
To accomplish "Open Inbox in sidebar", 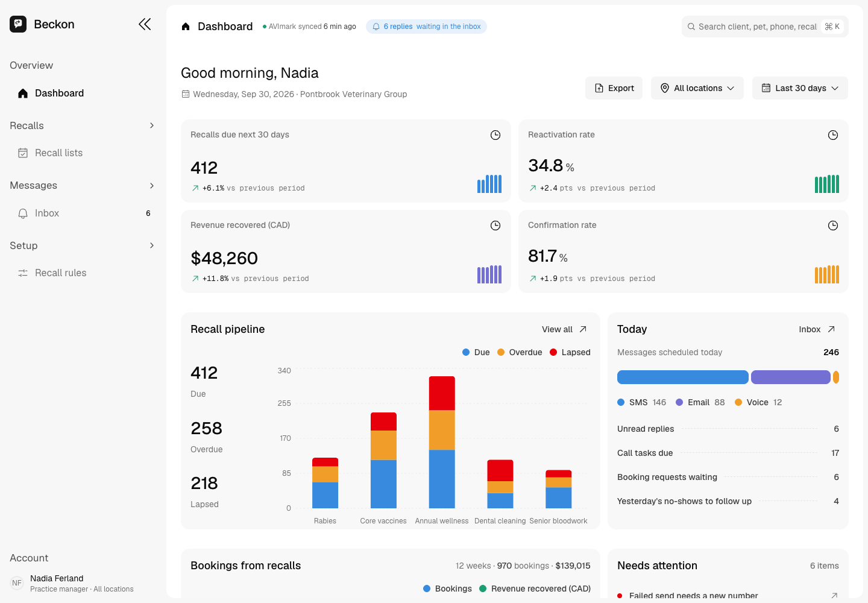I will pos(83,213).
